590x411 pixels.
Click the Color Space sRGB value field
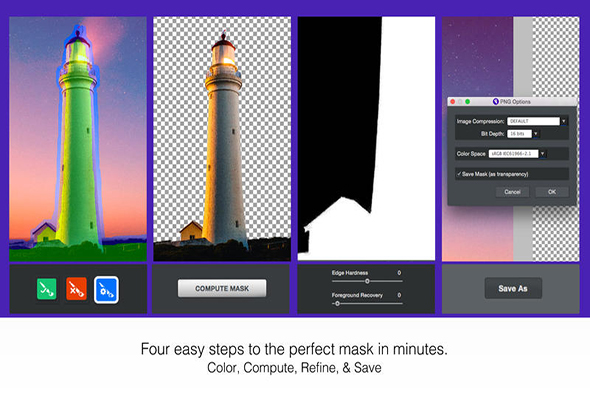[x=514, y=154]
